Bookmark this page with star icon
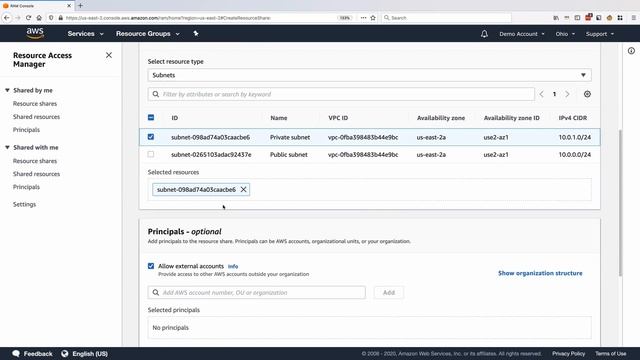This screenshot has height=360, width=640. (x=373, y=18)
